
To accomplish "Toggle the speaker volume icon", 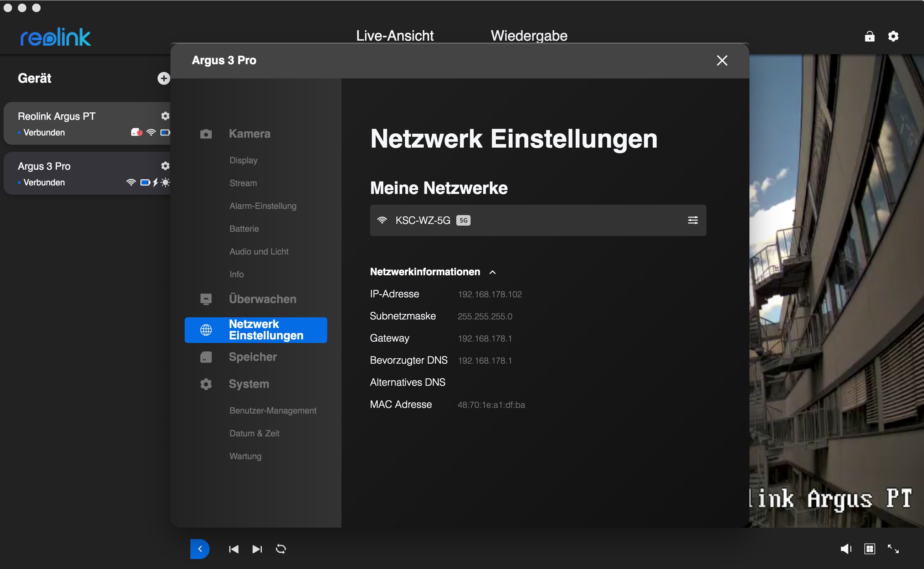I will (845, 549).
